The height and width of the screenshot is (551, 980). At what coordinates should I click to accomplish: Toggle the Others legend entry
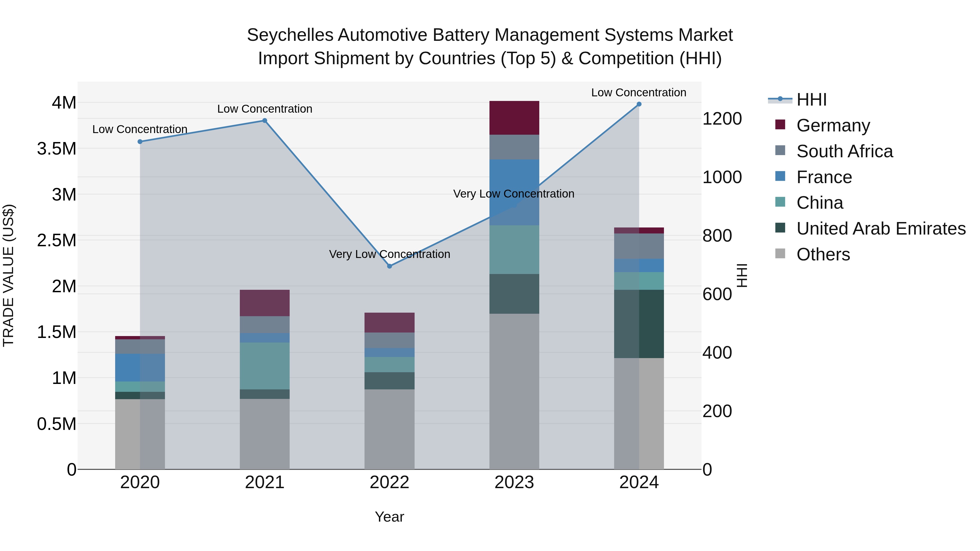[812, 254]
